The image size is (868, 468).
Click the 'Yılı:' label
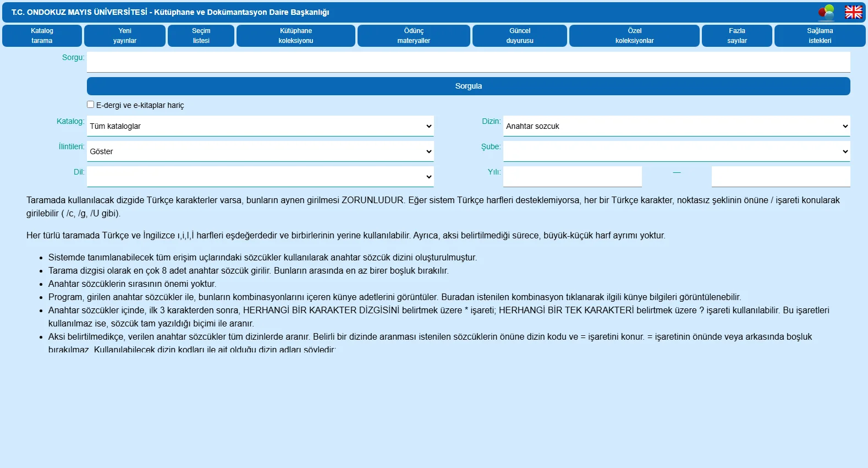[494, 172]
